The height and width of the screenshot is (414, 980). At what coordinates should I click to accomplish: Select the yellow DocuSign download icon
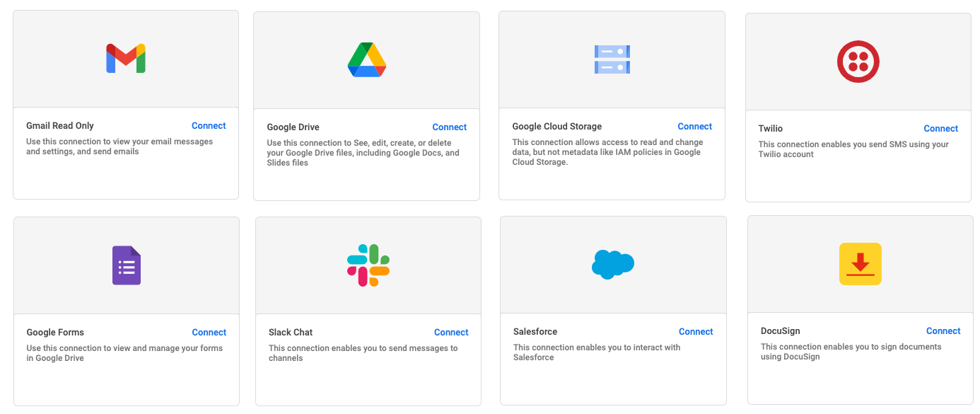pos(859,263)
